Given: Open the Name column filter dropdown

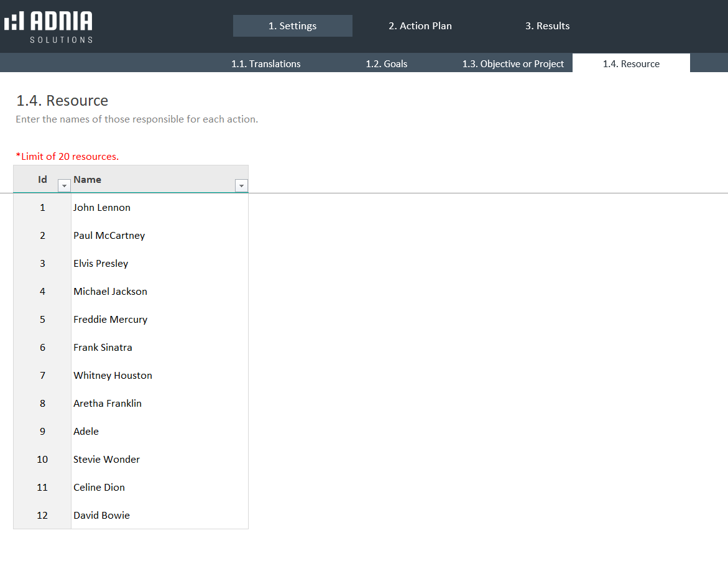Looking at the screenshot, I should (241, 186).
